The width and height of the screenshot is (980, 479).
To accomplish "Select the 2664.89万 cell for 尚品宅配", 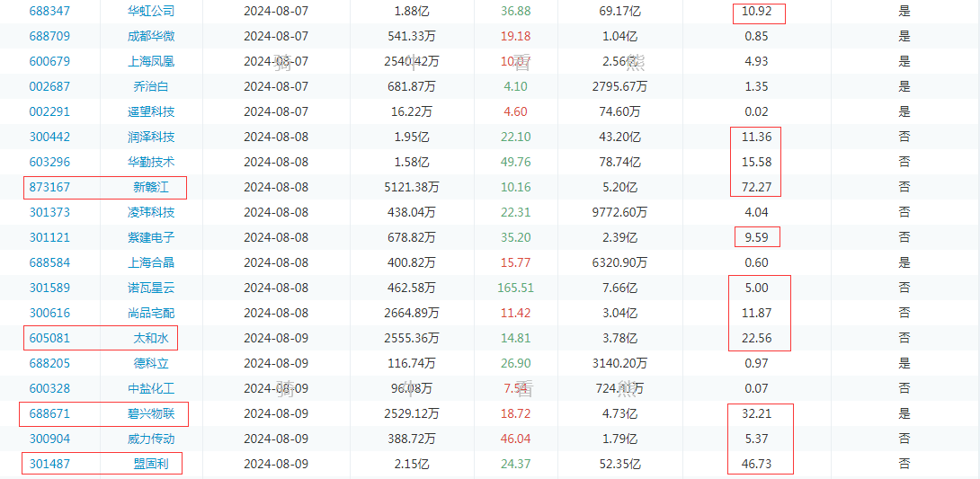I will click(412, 313).
